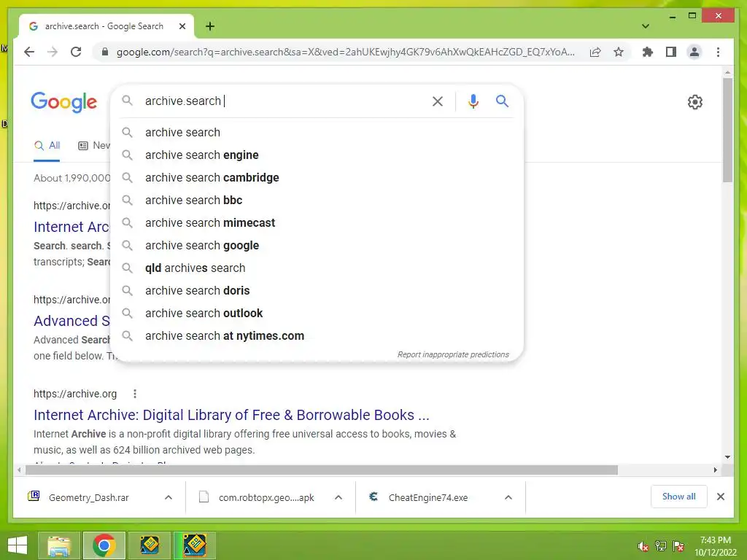
Task: Select suggestion 'archive search outlook'
Action: click(x=317, y=314)
